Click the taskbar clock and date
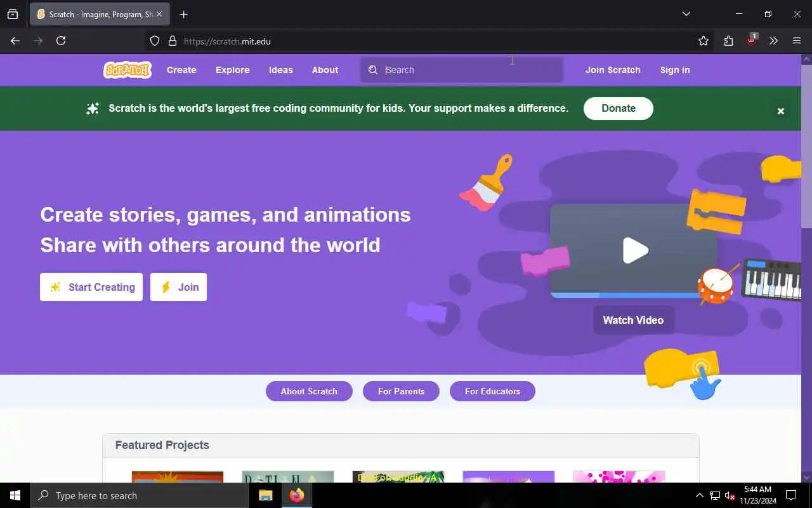This screenshot has height=508, width=812. pyautogui.click(x=757, y=495)
